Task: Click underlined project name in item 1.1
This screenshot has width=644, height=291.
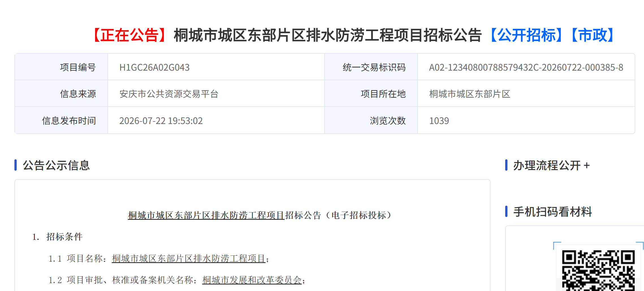Action: click(189, 259)
